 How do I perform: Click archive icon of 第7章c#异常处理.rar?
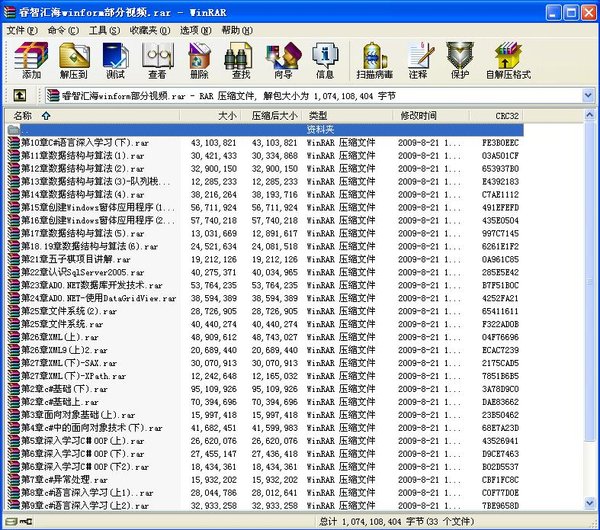pyautogui.click(x=13, y=479)
